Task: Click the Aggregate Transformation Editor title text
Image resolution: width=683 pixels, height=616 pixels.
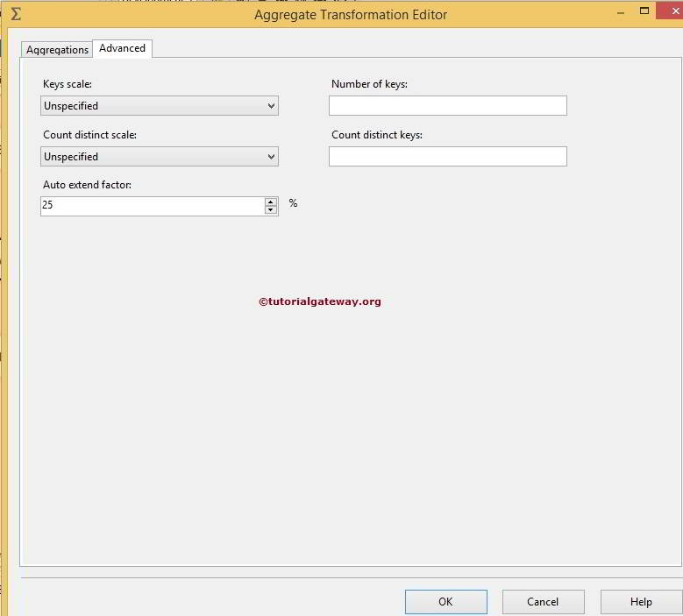Action: tap(351, 15)
